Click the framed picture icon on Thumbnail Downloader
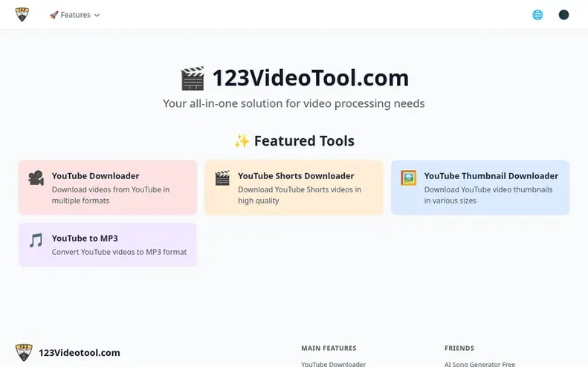Screen dimensions: 588x367 coord(408,178)
